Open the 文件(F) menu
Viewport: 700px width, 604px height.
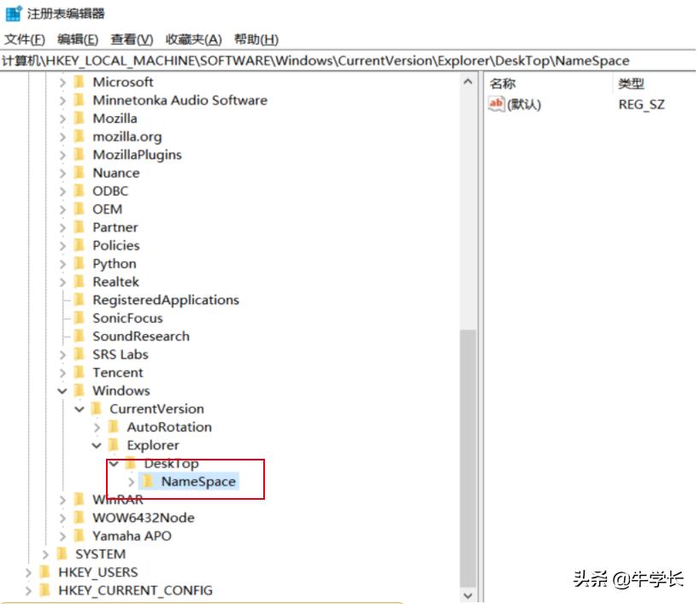25,39
